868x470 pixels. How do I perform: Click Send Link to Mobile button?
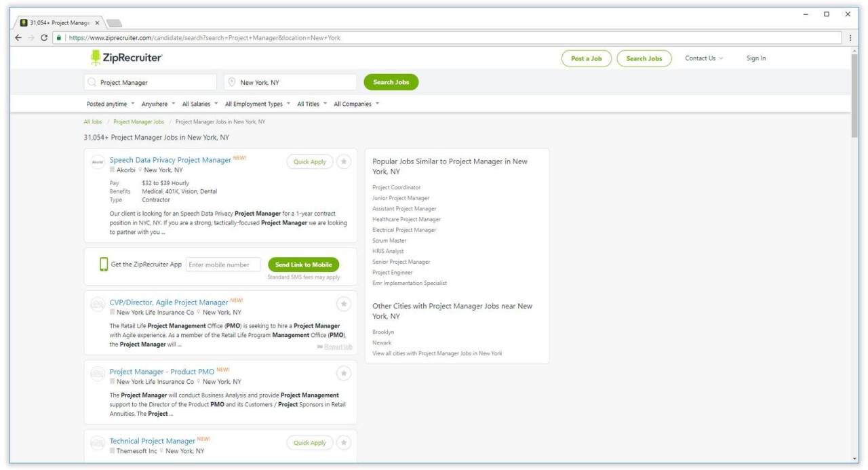tap(304, 265)
